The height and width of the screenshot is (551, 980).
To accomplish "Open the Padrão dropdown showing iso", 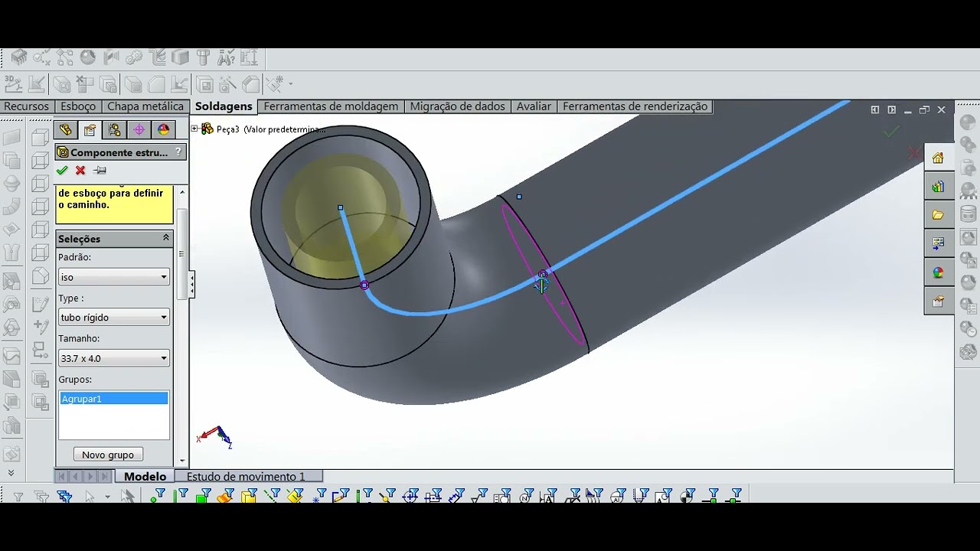I will (113, 277).
